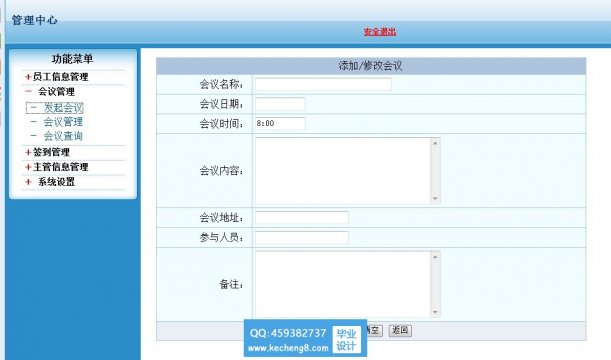The image size is (611, 360).
Task: Focus the 参与人员 input field
Action: (302, 237)
